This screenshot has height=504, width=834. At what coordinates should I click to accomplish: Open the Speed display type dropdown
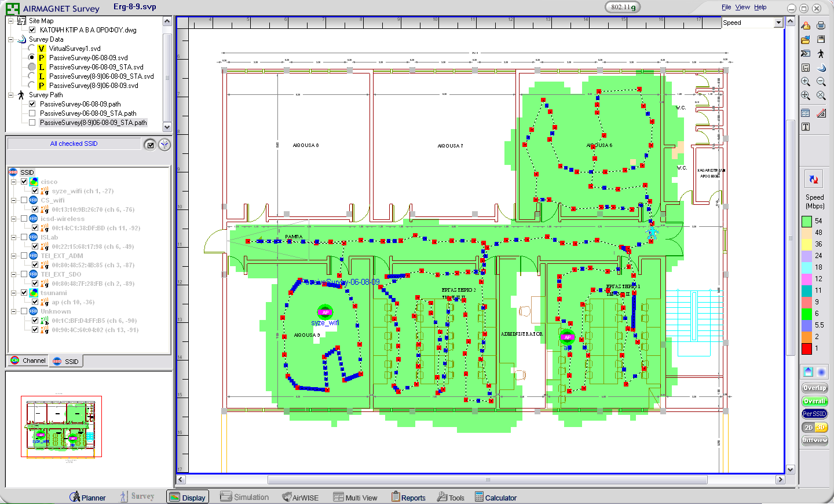click(778, 23)
